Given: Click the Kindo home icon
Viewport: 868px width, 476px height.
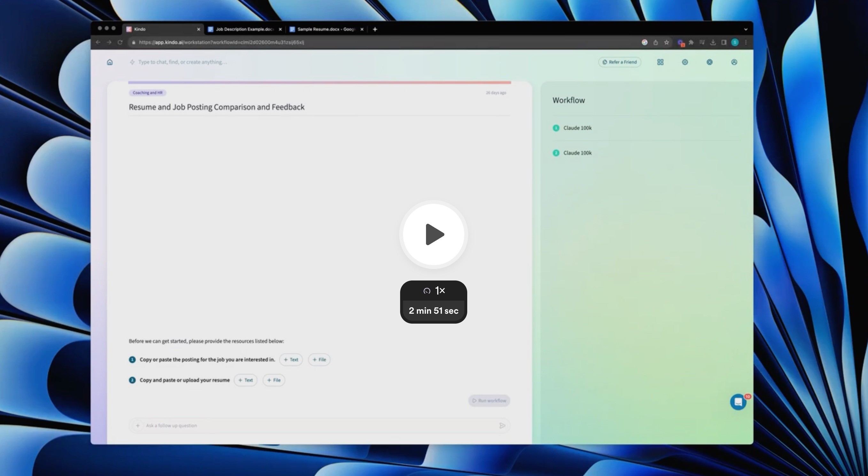Looking at the screenshot, I should (x=110, y=62).
